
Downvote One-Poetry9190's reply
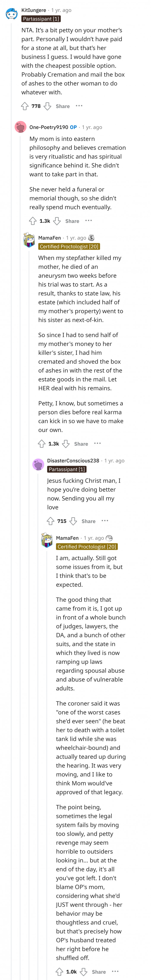pyautogui.click(x=57, y=221)
